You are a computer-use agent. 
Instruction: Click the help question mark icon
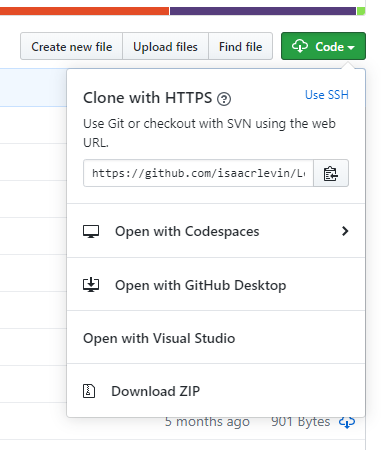coord(224,99)
